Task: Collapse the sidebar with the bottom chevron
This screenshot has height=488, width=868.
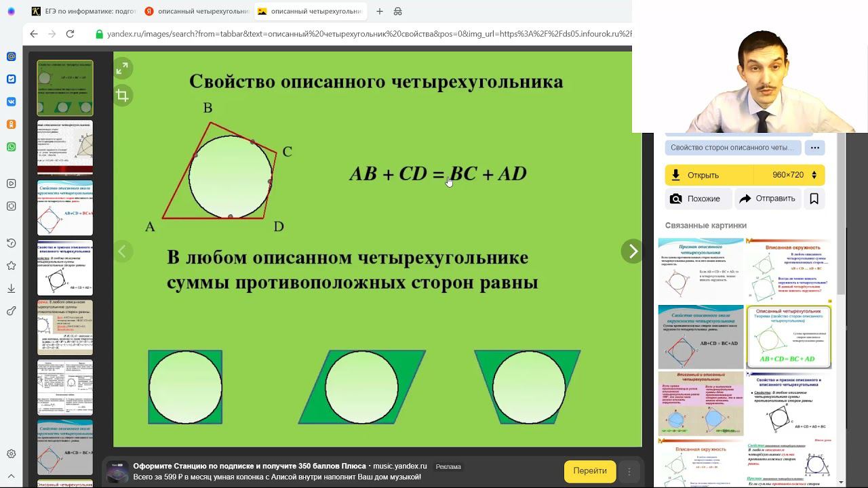Action: pos(12,476)
